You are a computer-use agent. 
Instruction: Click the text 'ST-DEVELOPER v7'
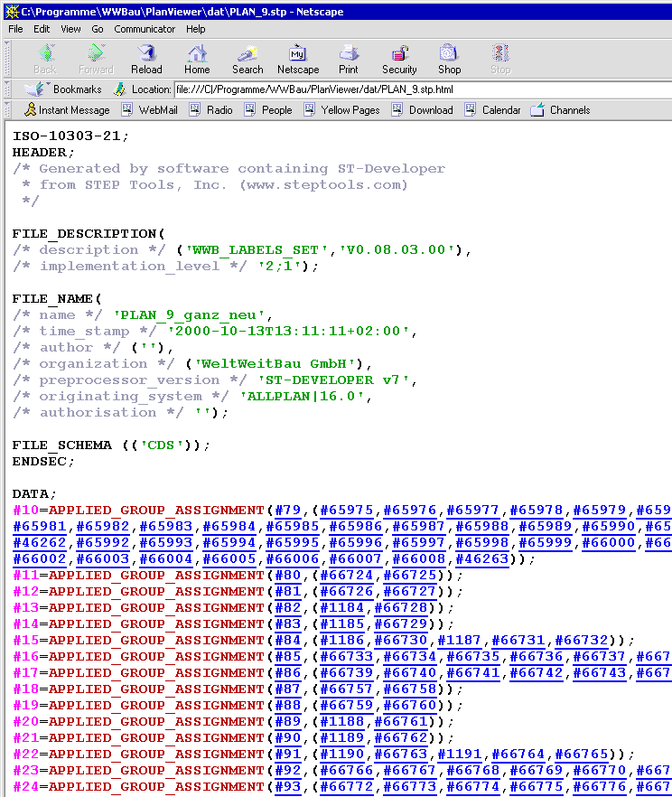coord(333,380)
